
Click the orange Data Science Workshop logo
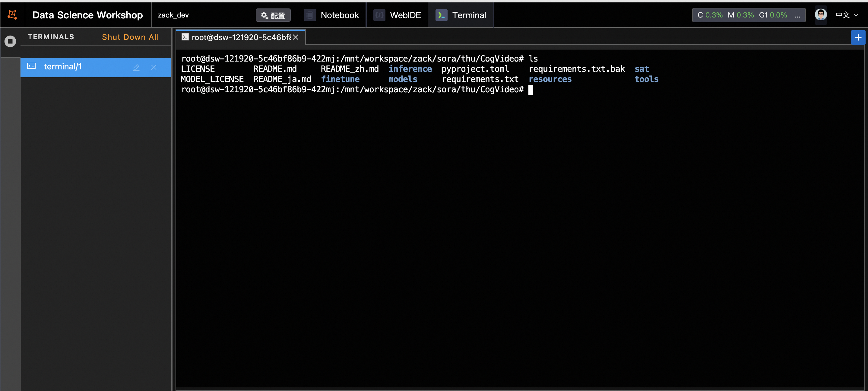click(12, 14)
